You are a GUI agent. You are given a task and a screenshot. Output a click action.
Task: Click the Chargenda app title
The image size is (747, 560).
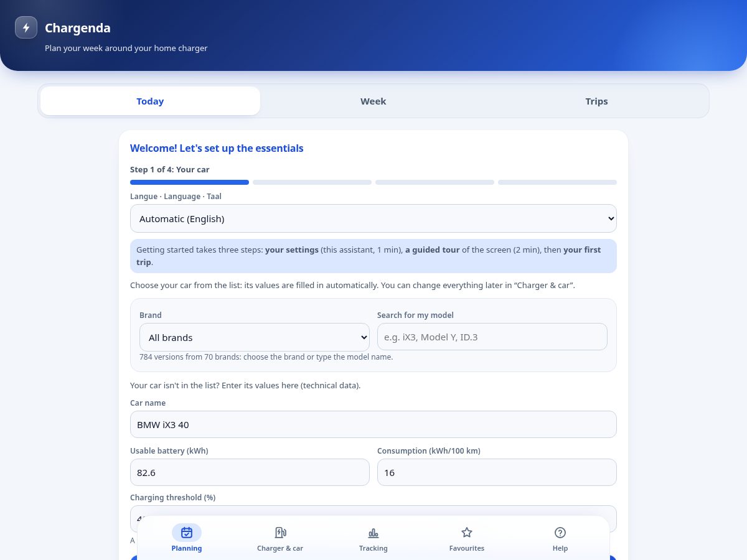tap(78, 28)
